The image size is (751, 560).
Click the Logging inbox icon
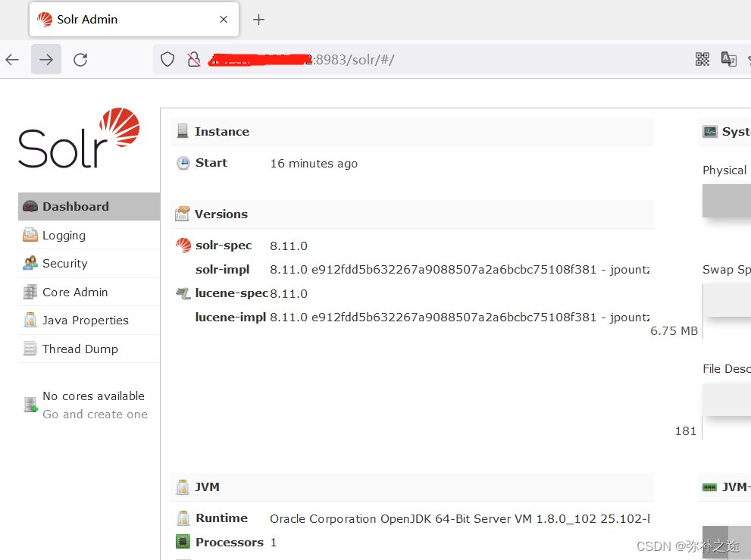point(30,235)
